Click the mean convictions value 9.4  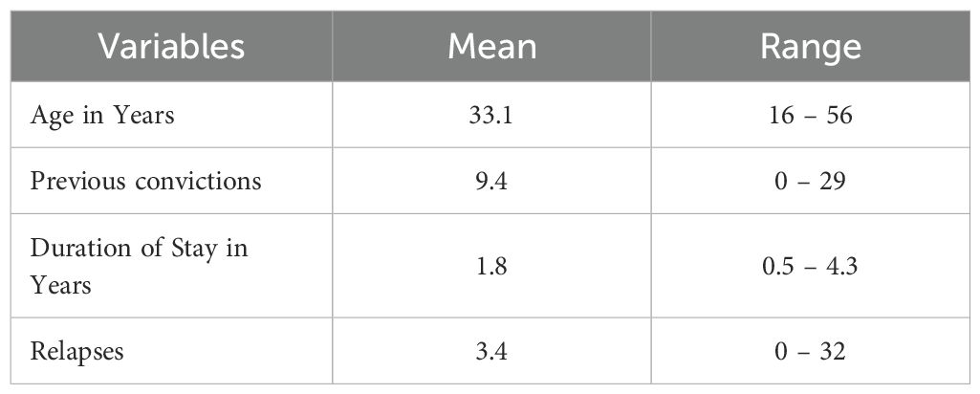[491, 182]
